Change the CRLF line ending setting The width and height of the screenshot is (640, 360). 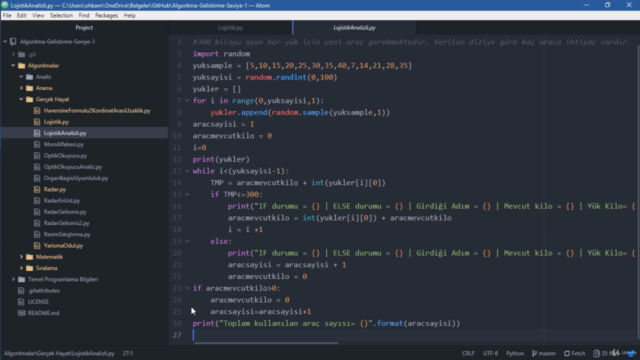click(468, 353)
